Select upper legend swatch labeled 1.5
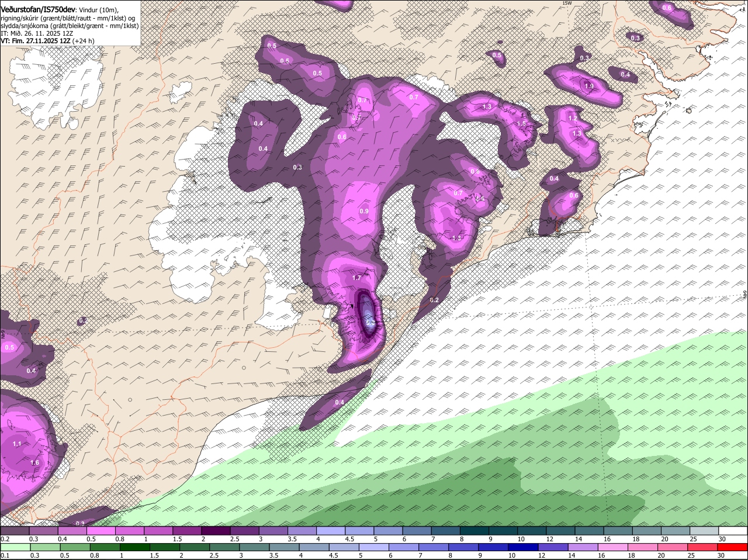The image size is (748, 560). 187,531
